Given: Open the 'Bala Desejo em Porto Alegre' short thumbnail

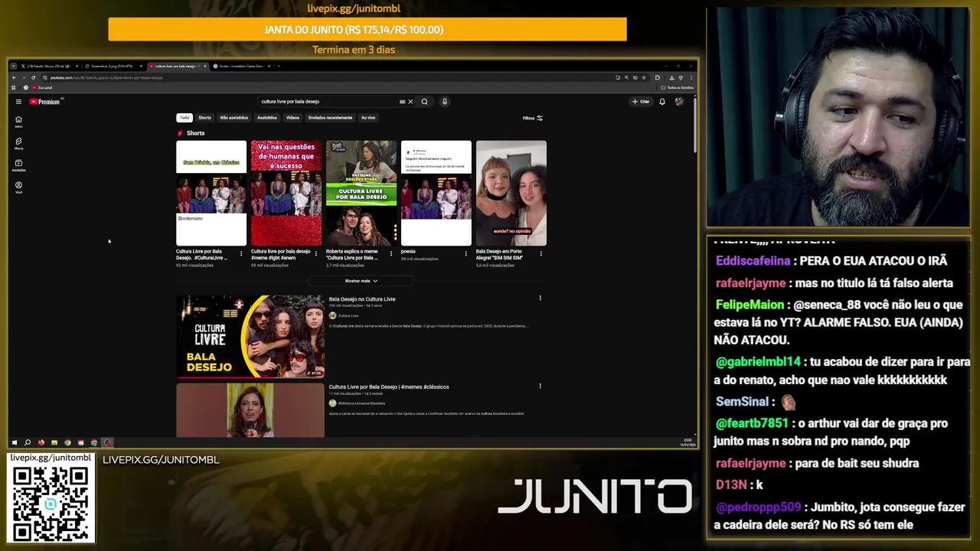Looking at the screenshot, I should [511, 193].
